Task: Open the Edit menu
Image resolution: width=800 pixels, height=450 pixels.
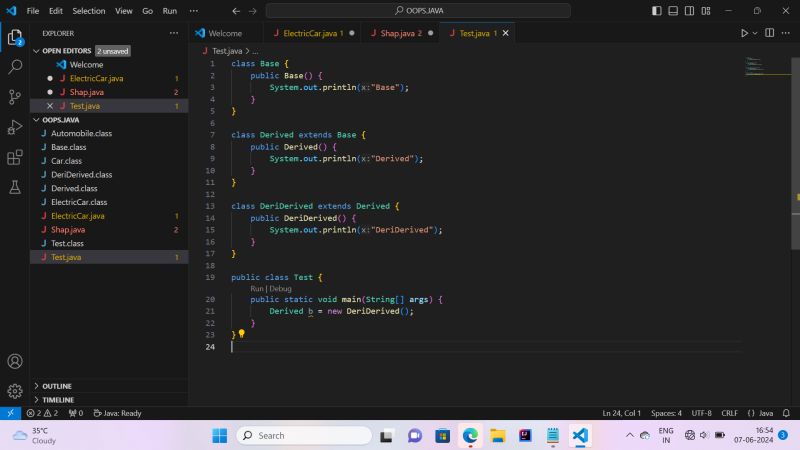Action: (x=56, y=11)
